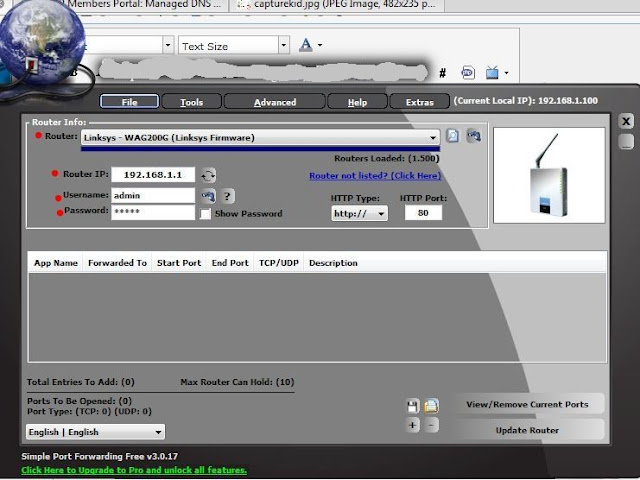Click the HTTP Port field showing 80
Viewport: 640px width, 480px height.
click(x=423, y=213)
